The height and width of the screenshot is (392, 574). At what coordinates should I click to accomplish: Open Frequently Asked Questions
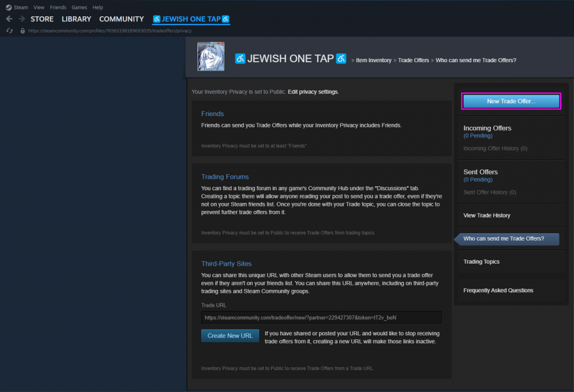(498, 290)
